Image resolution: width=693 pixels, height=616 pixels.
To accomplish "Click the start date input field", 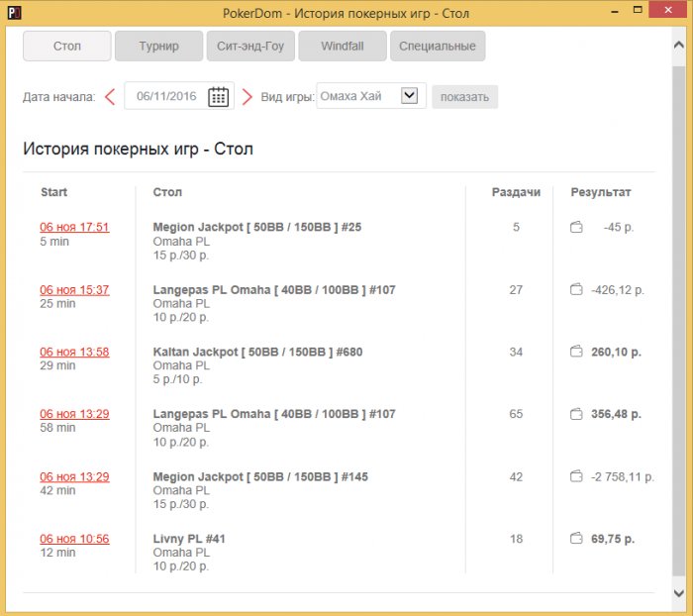I will 166,96.
